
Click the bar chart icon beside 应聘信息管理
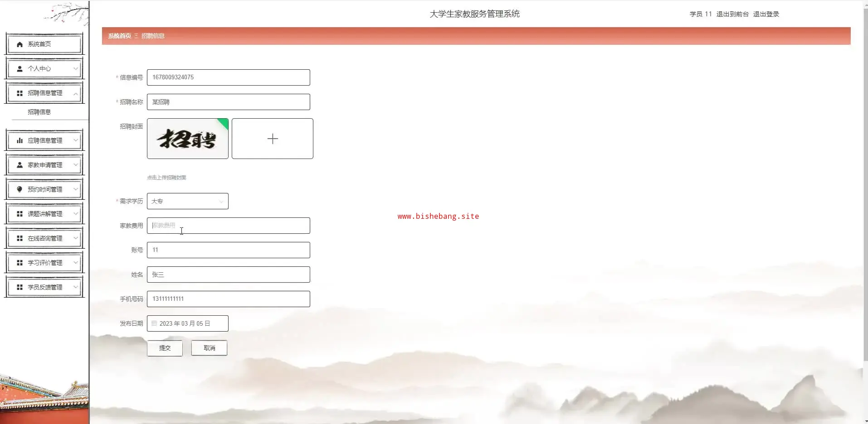pyautogui.click(x=20, y=141)
